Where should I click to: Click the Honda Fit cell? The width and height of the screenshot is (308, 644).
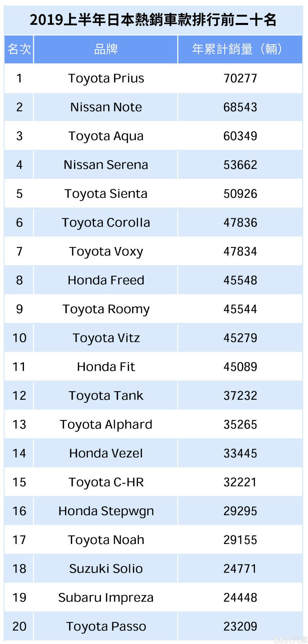106,367
